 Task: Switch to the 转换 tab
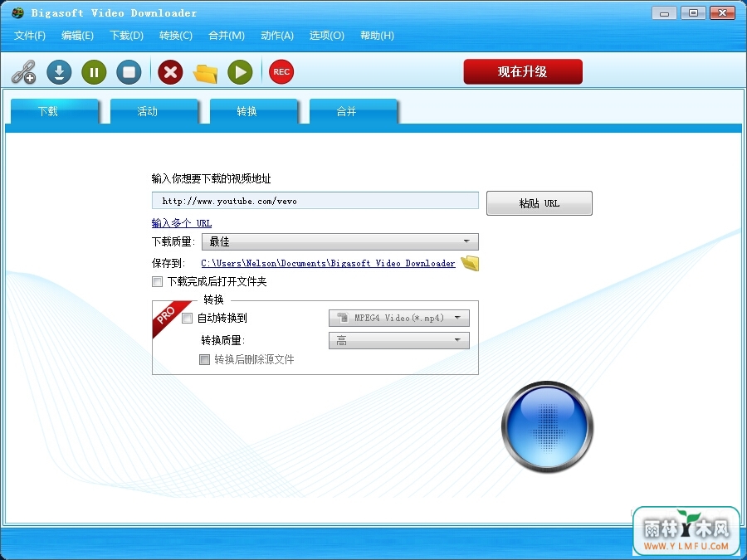click(x=253, y=111)
